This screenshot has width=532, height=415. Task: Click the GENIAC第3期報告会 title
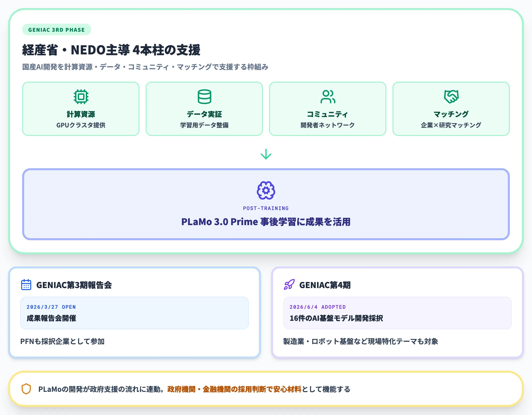pos(74,285)
